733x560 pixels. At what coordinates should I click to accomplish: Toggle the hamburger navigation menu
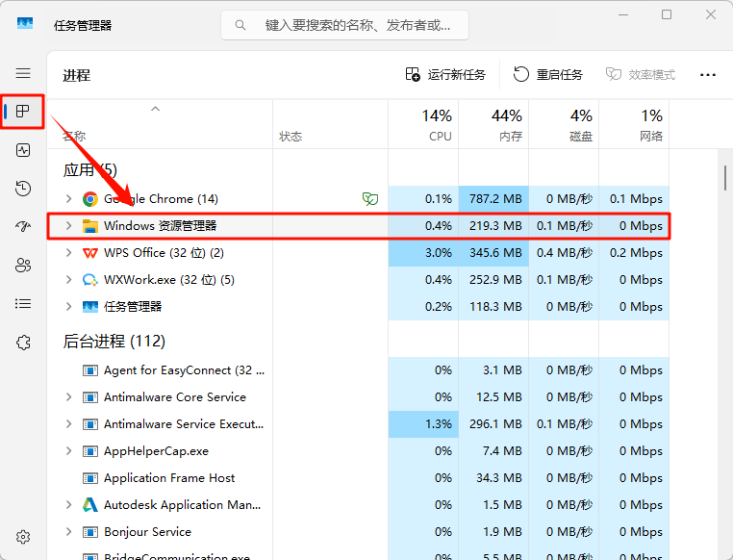pyautogui.click(x=23, y=73)
